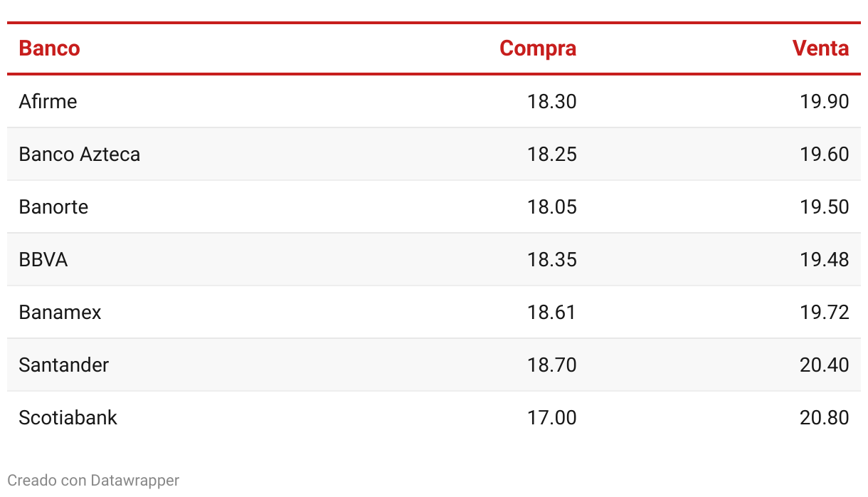Click Scotiabank's venta value 20.80

coord(825,417)
